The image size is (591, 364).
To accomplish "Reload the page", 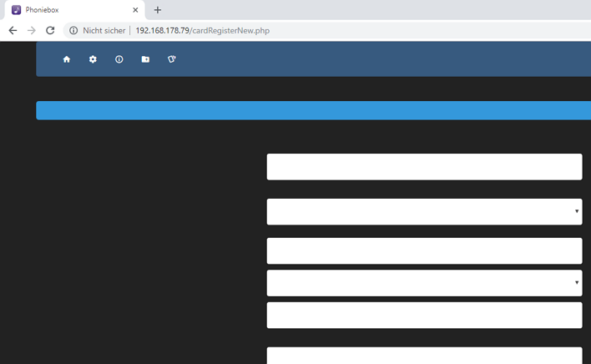I will [50, 31].
